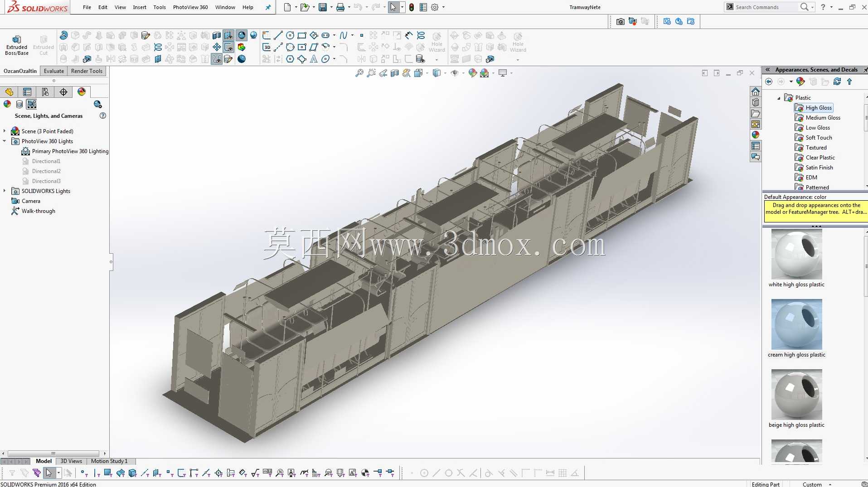This screenshot has height=487, width=868.
Task: Click the Options gear icon
Action: pyautogui.click(x=435, y=7)
